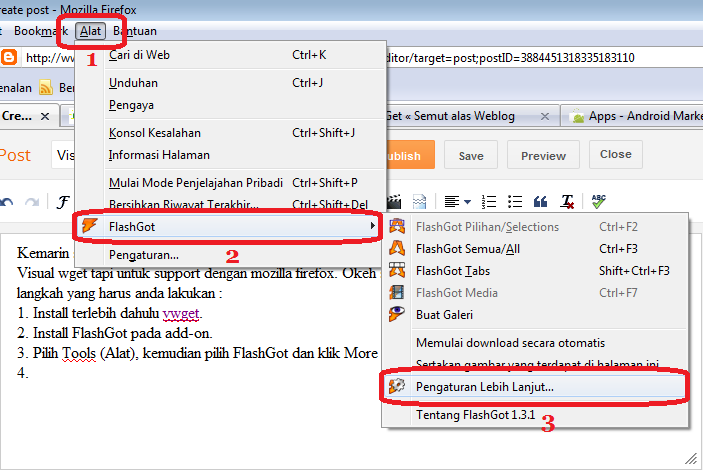Viewport: 703px width, 470px height.
Task: Open the Bookmark menu
Action: (x=41, y=31)
